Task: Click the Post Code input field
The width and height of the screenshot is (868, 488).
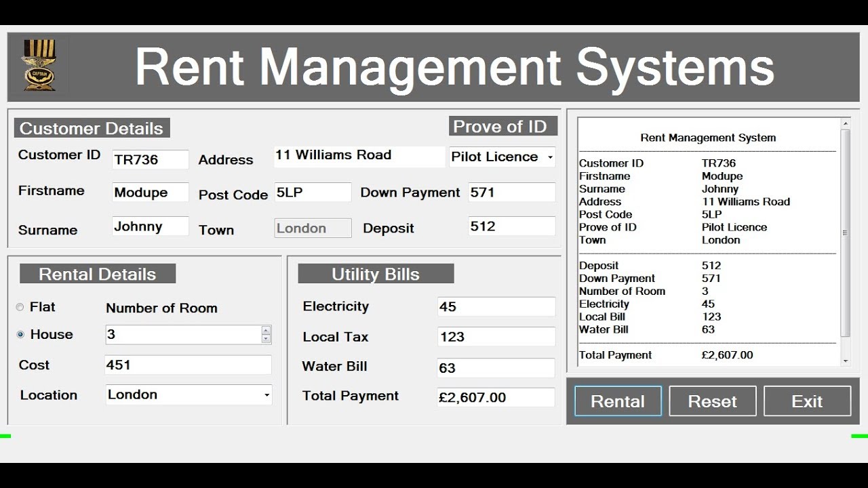Action: click(313, 192)
